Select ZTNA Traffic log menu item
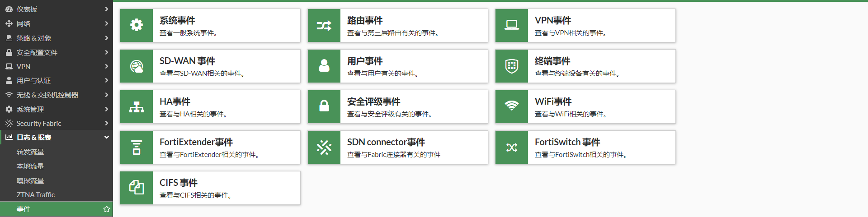The height and width of the screenshot is (217, 868). coord(36,195)
